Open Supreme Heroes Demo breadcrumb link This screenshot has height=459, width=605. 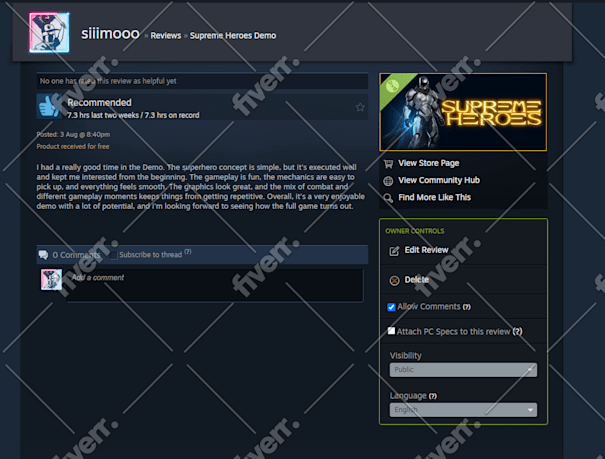[x=233, y=35]
